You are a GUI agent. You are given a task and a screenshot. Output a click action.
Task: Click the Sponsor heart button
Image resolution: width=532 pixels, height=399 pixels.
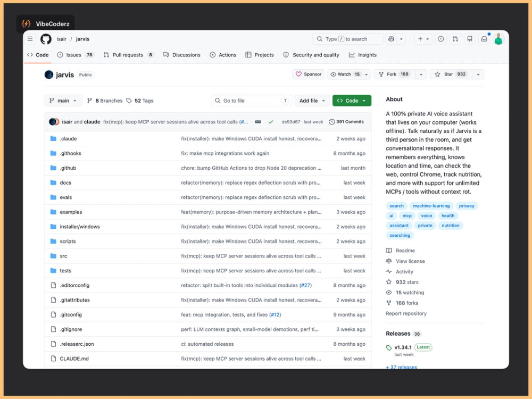(x=309, y=74)
